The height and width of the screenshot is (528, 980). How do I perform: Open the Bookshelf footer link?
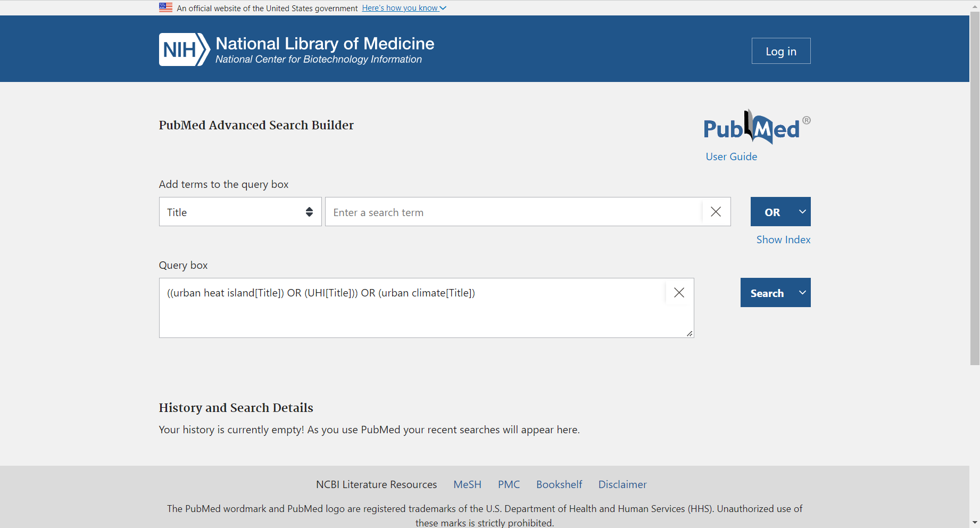[x=559, y=484]
